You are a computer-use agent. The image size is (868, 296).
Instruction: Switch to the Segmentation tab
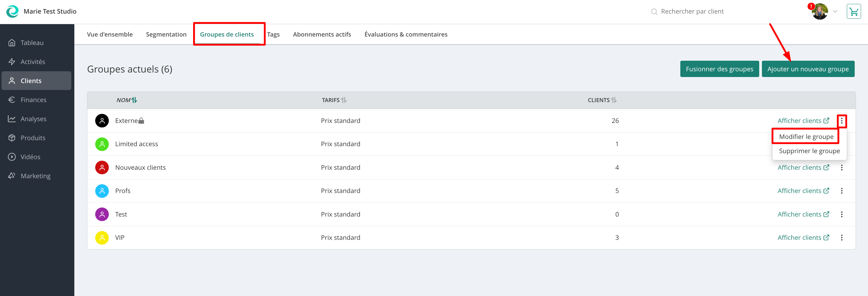click(x=166, y=34)
